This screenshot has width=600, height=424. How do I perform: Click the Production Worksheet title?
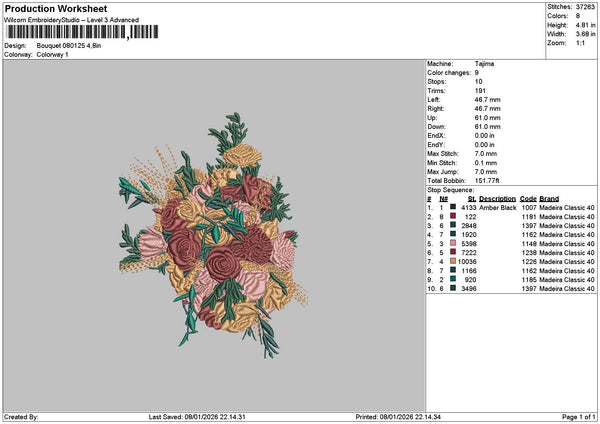click(56, 8)
